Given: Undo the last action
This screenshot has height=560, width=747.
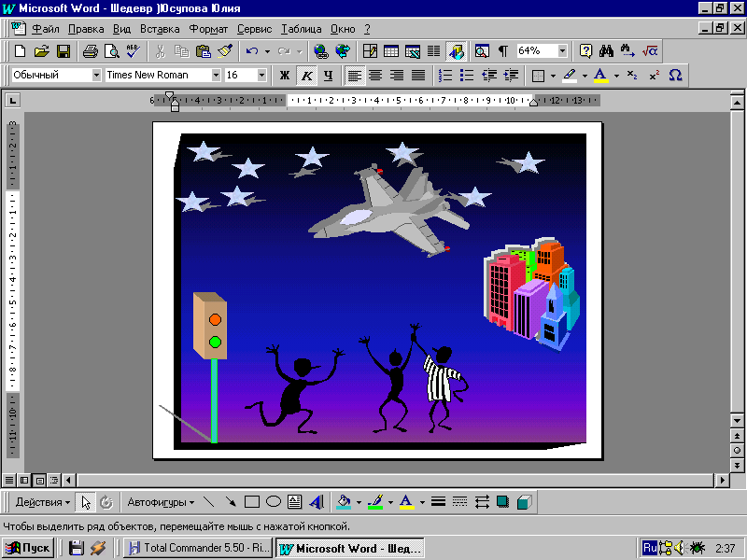Looking at the screenshot, I should (x=252, y=51).
